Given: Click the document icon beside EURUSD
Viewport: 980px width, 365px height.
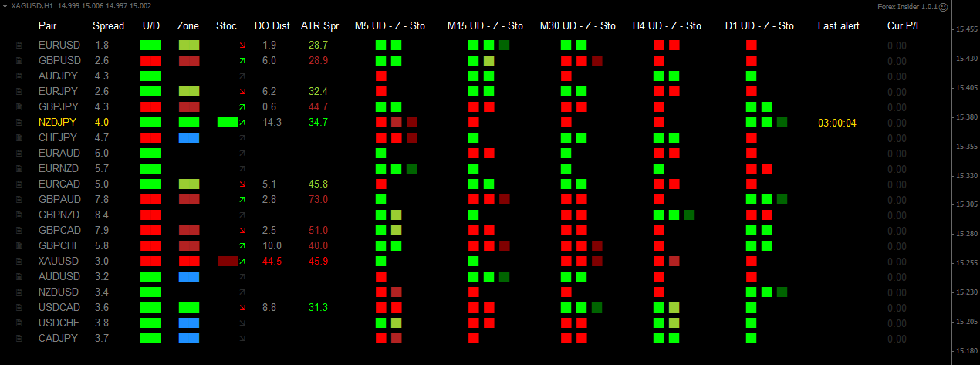Looking at the screenshot, I should [19, 46].
